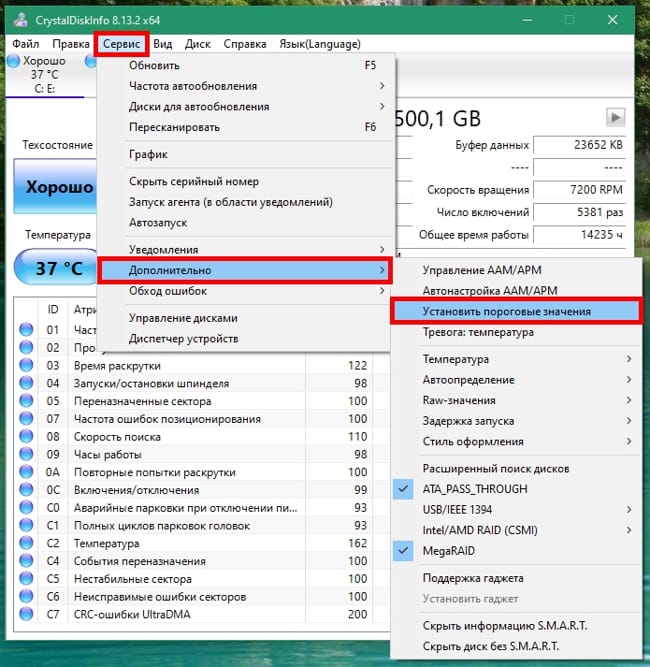Expand Частота автообновления submenu
Screen dimensions: 650x667
pos(244,86)
